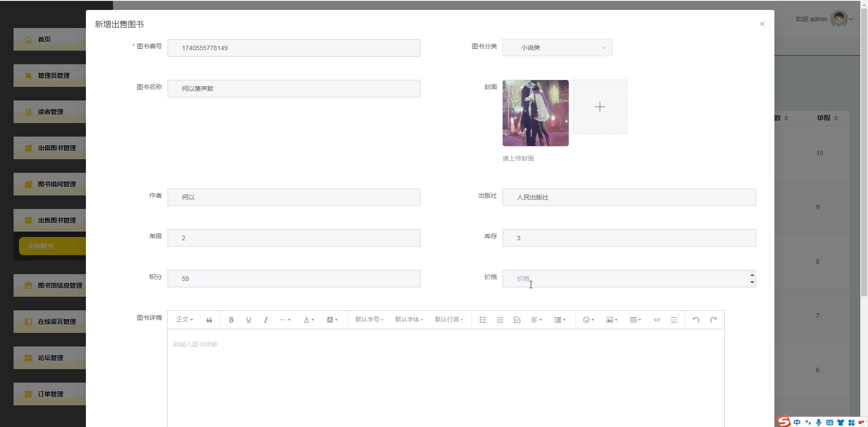
Task: Insert a numbered list
Action: (x=500, y=320)
